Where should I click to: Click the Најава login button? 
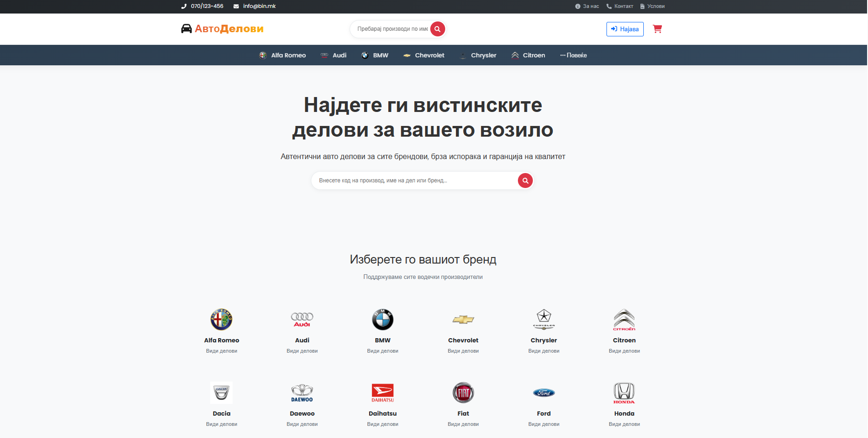(625, 29)
